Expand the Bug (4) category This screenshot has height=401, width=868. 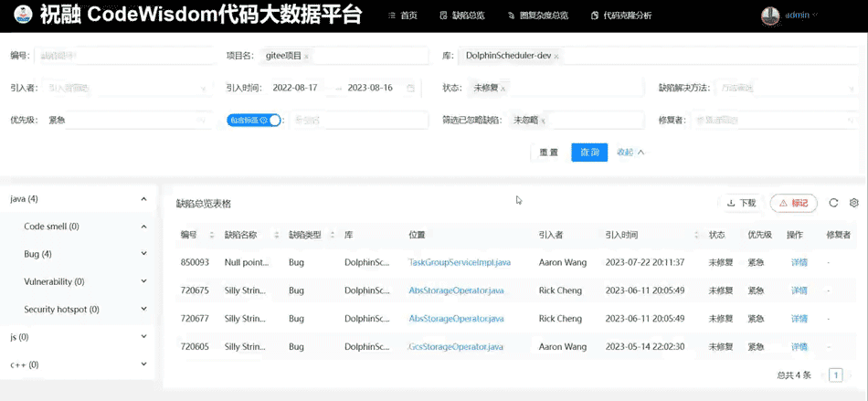click(144, 254)
